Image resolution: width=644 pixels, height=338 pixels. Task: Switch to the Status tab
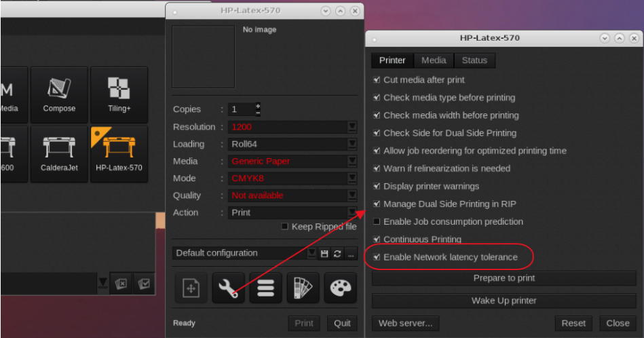tap(474, 60)
